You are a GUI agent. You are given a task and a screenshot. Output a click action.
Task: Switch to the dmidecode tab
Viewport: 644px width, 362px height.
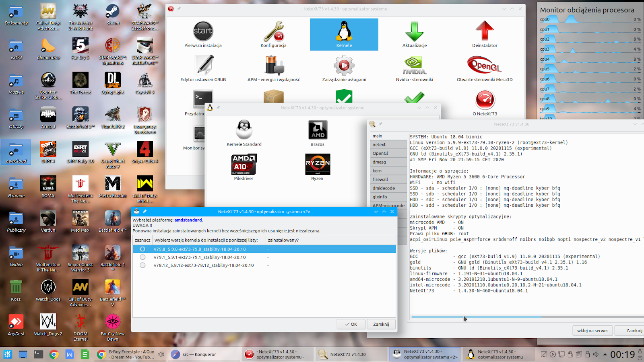click(388, 188)
